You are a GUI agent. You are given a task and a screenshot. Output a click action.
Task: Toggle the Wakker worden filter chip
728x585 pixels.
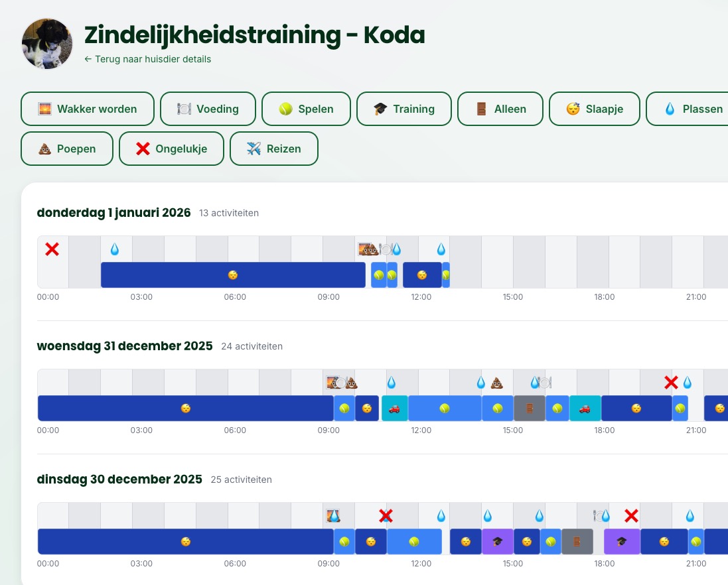pyautogui.click(x=87, y=109)
